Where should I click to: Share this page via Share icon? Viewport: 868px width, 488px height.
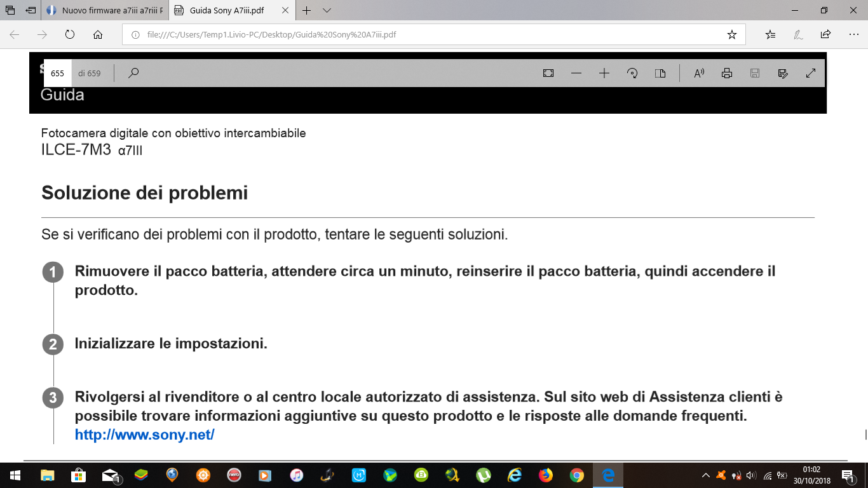click(x=826, y=34)
